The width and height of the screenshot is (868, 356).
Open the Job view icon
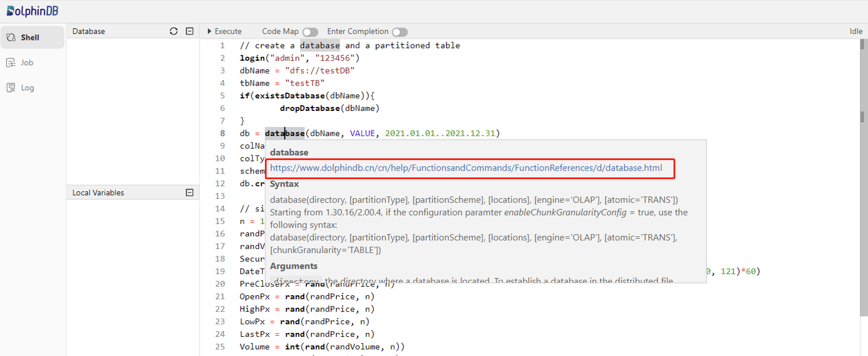11,62
